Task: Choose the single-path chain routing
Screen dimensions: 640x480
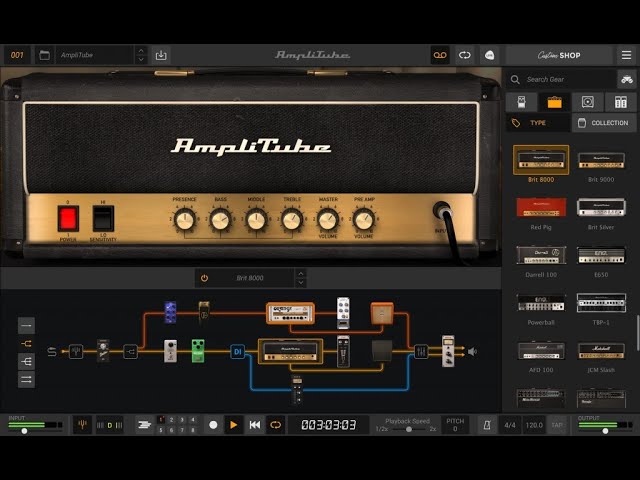Action: 26,325
